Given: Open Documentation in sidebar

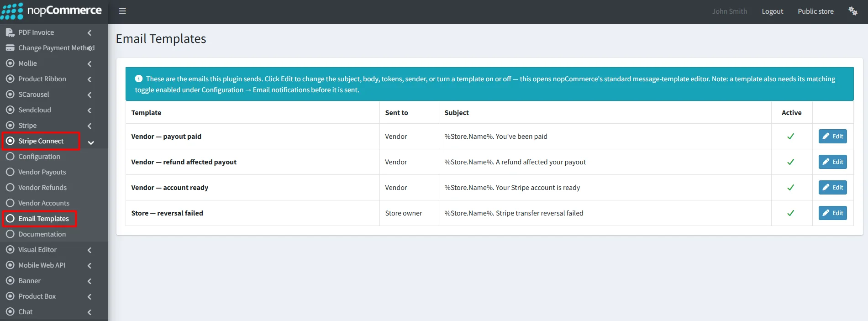Looking at the screenshot, I should pyautogui.click(x=54, y=234).
